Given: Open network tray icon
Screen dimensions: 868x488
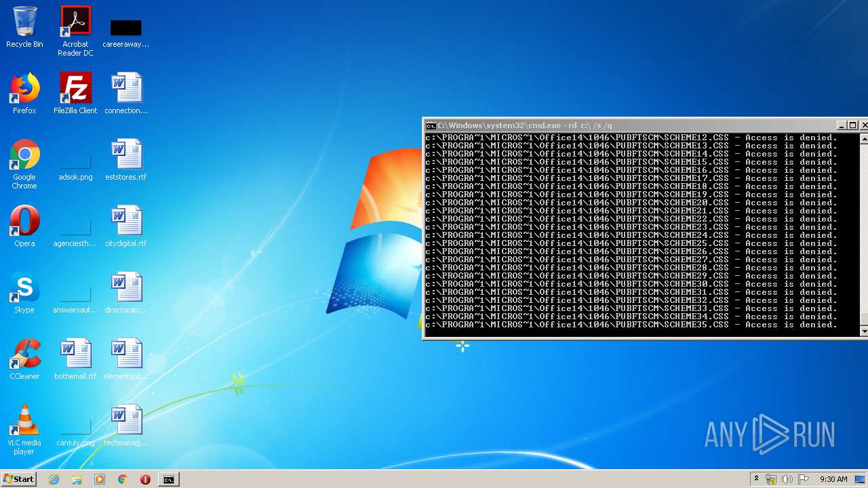Looking at the screenshot, I should [771, 479].
